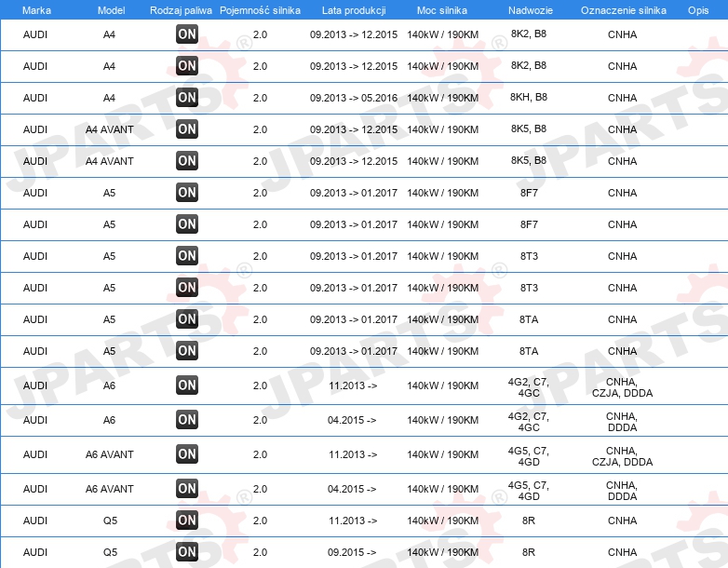Viewport: 728px width, 568px height.
Task: Click '140kW / 190KM' in the A4 8KH row
Action: tap(443, 98)
